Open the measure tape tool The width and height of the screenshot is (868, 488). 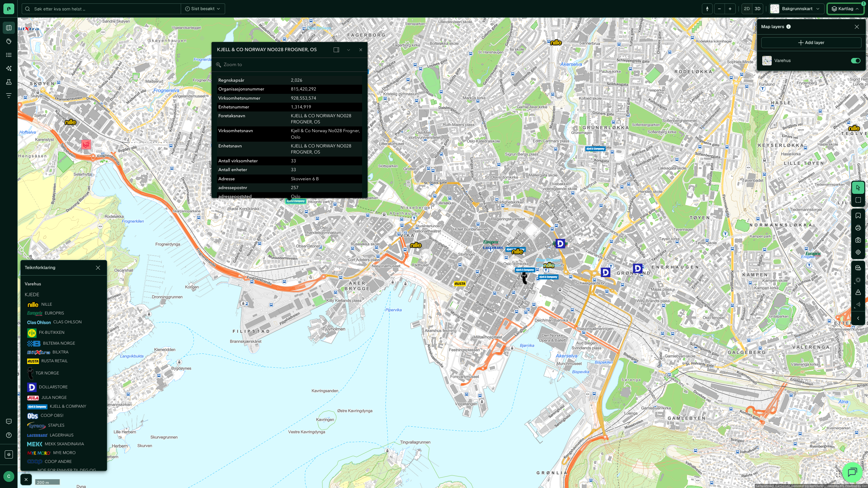pyautogui.click(x=858, y=268)
